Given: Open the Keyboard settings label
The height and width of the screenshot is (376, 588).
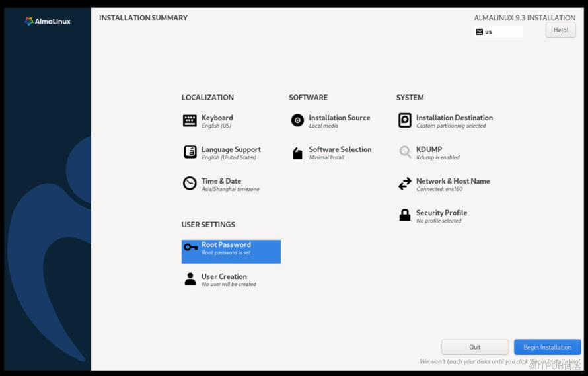Looking at the screenshot, I should (217, 118).
